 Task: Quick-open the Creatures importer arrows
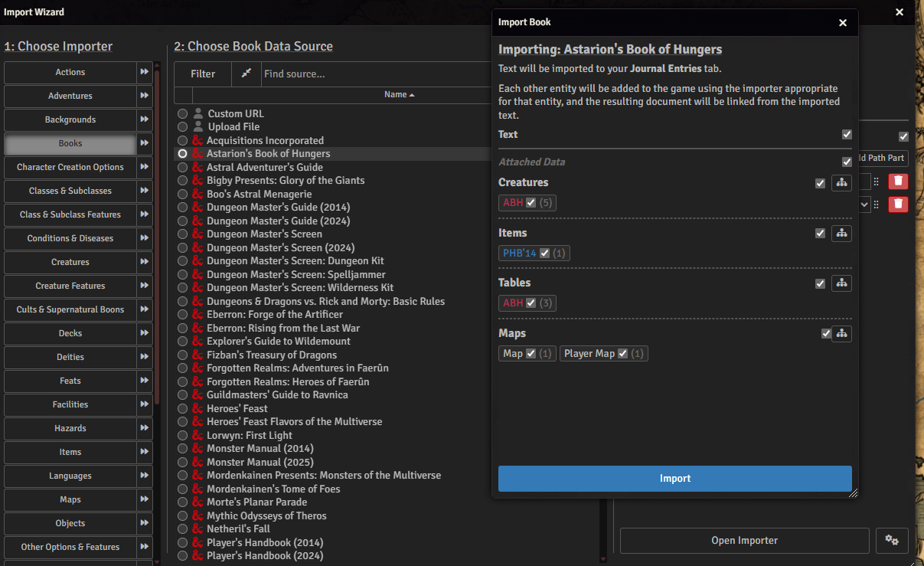tap(144, 262)
